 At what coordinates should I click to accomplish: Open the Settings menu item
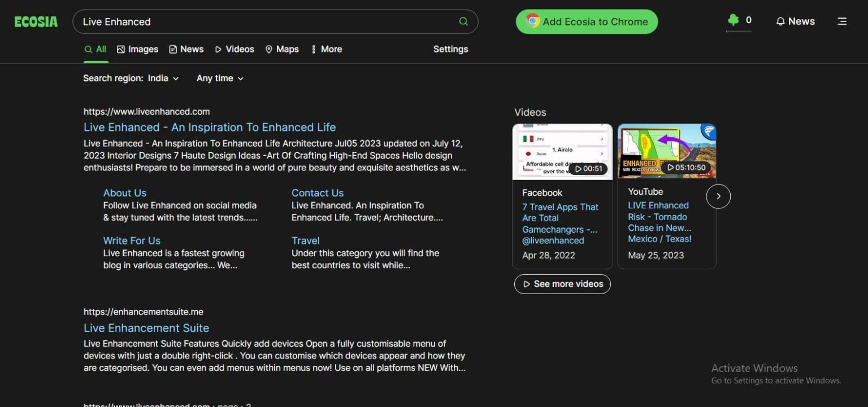tap(450, 49)
